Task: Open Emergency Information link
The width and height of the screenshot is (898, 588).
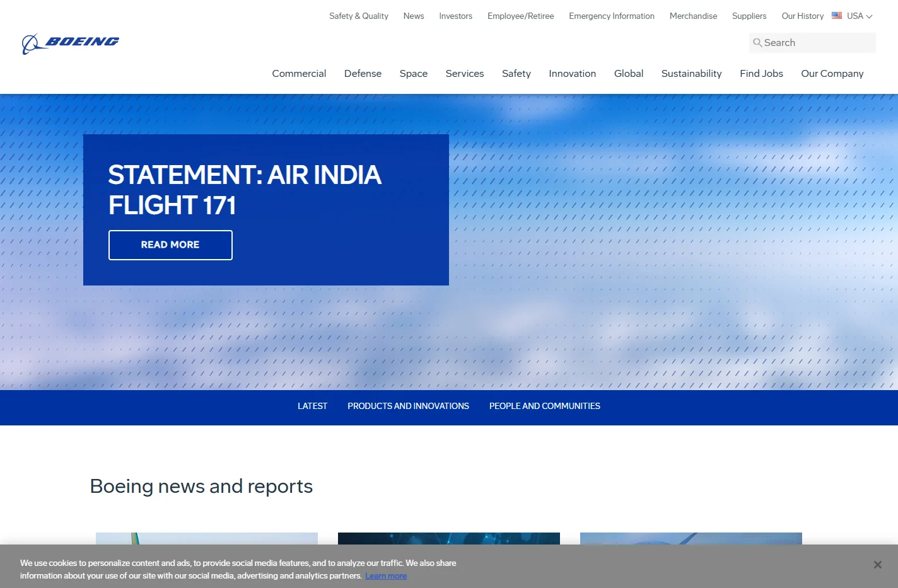Action: (x=612, y=16)
